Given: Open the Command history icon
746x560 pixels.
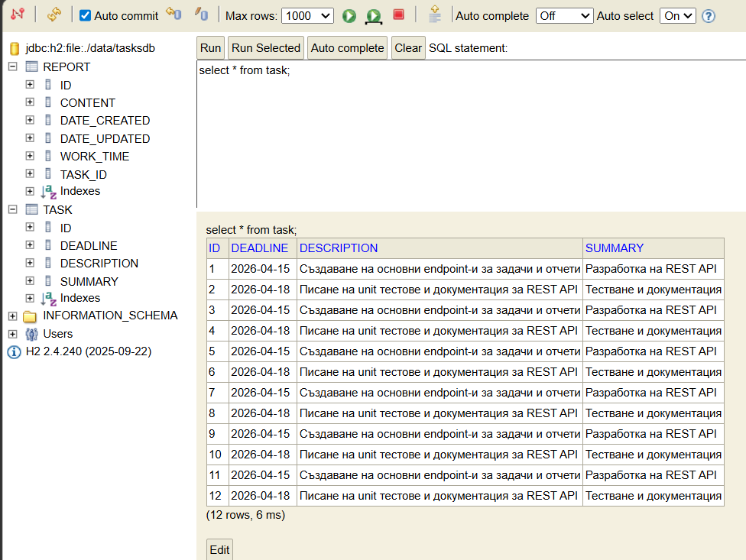Looking at the screenshot, I should point(435,15).
